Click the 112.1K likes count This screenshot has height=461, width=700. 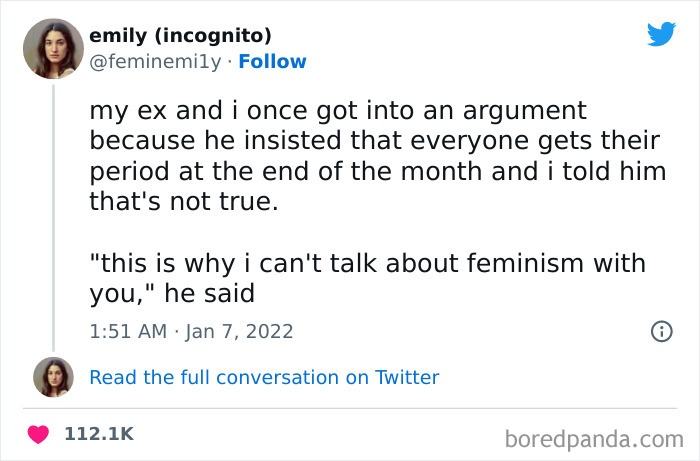[98, 434]
